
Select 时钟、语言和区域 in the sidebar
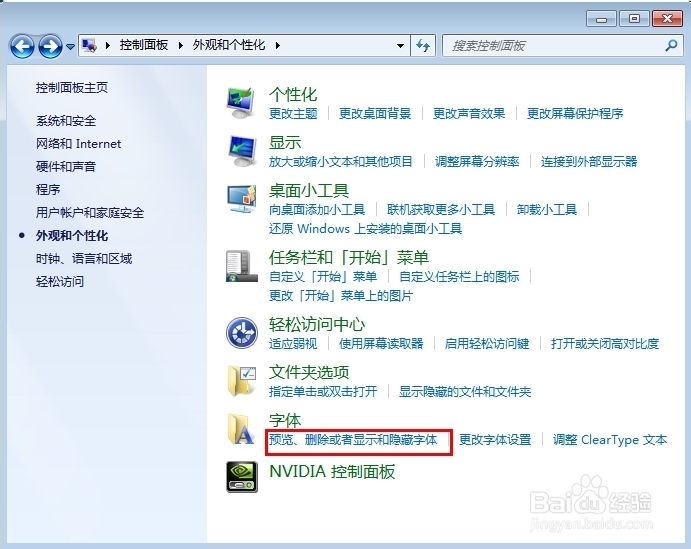[84, 259]
